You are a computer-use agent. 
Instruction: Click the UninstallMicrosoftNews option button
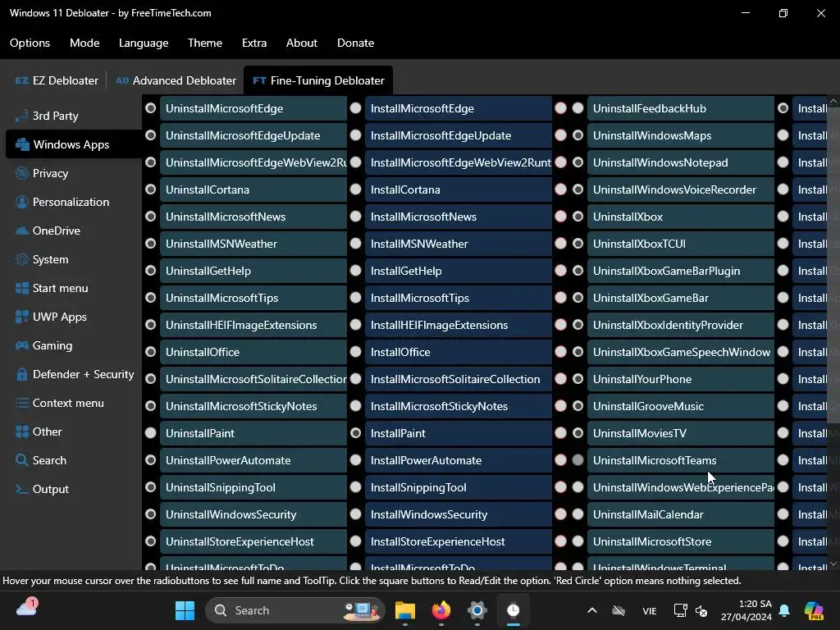(253, 217)
